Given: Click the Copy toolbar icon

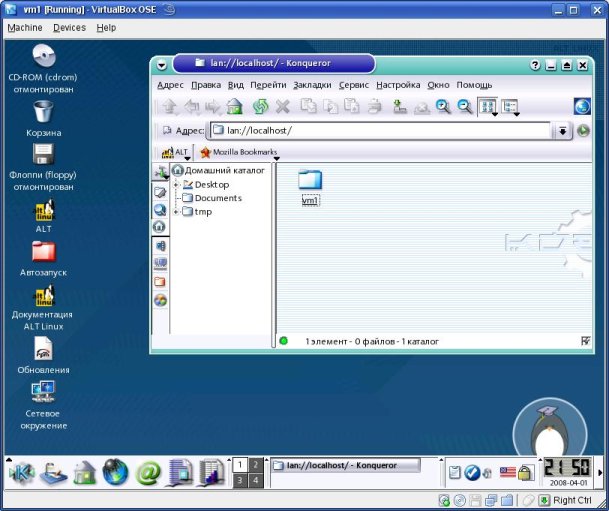Looking at the screenshot, I should (x=330, y=106).
